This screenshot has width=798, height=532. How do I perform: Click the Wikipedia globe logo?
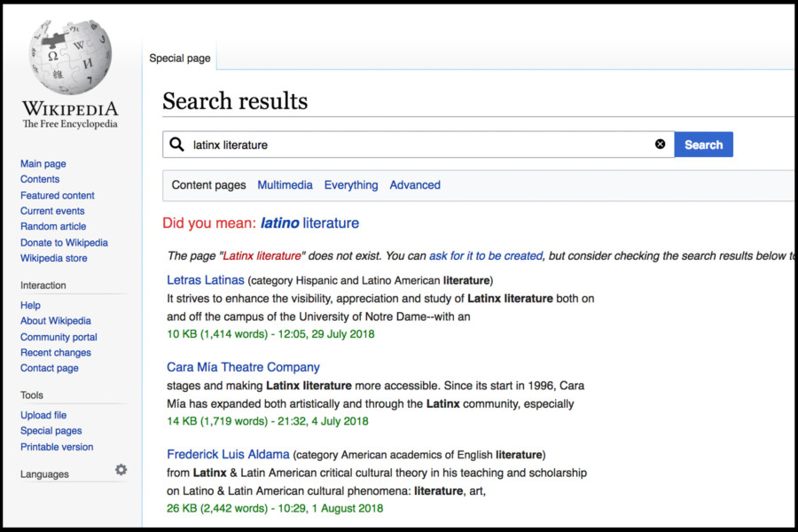tap(70, 58)
